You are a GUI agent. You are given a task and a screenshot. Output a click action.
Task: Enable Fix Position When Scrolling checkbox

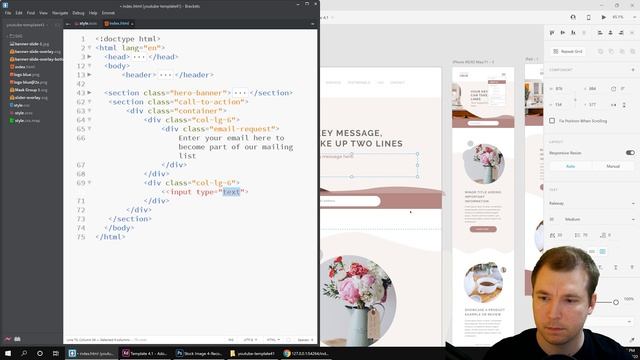552,121
